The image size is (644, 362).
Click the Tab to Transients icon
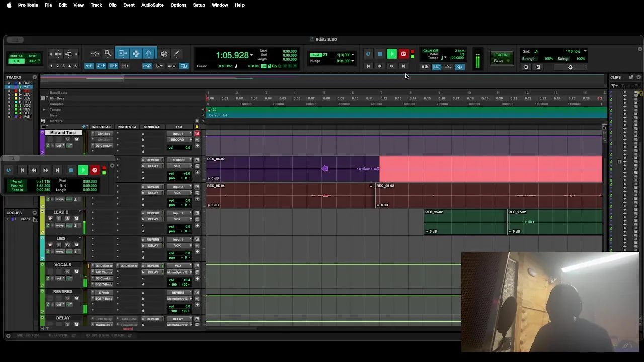(89, 66)
